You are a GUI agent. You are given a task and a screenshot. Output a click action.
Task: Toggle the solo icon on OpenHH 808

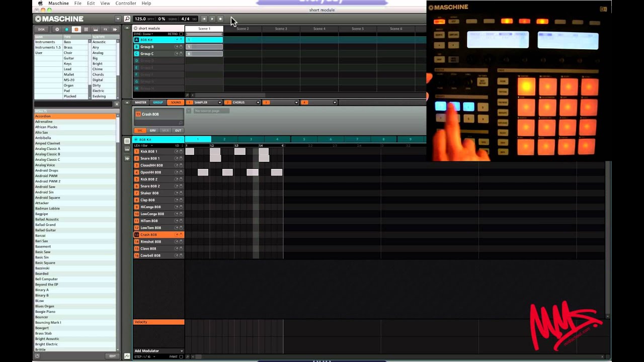[181, 172]
